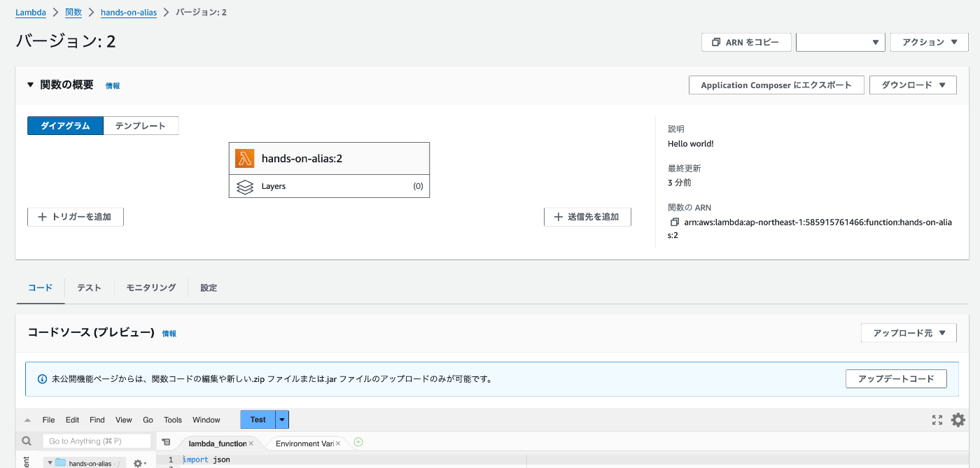Click the ARN をコピー button
The height and width of the screenshot is (468, 980).
coord(746,42)
